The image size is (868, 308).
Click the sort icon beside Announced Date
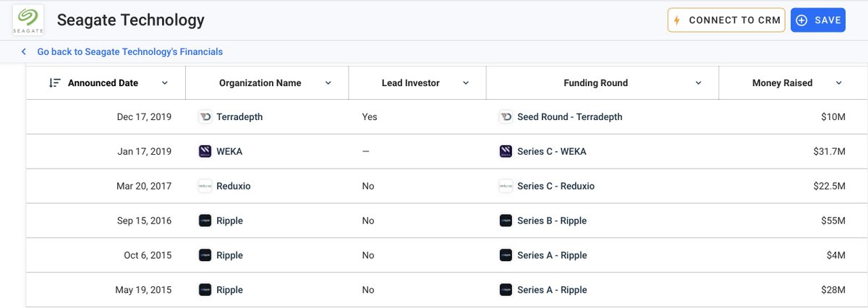click(x=54, y=83)
